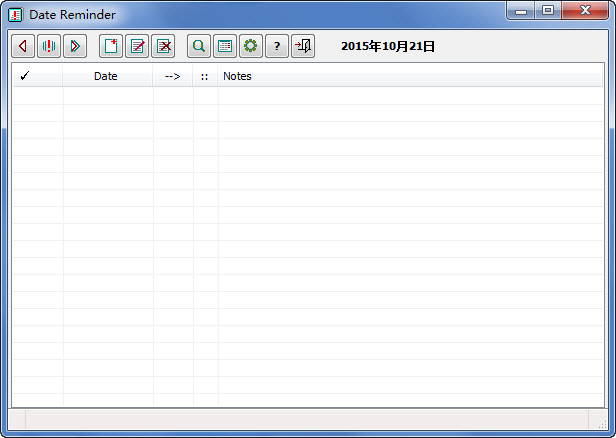Sort by the Date column header
Viewport: 616px width, 438px height.
click(106, 76)
